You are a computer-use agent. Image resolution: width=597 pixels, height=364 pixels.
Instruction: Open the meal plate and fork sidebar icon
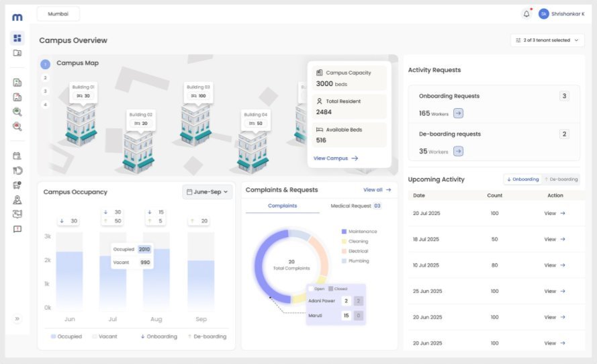[17, 171]
